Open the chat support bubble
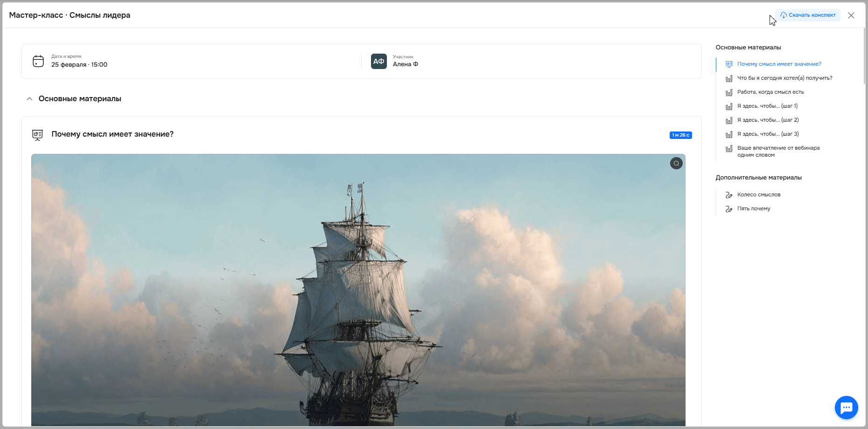 click(x=846, y=408)
